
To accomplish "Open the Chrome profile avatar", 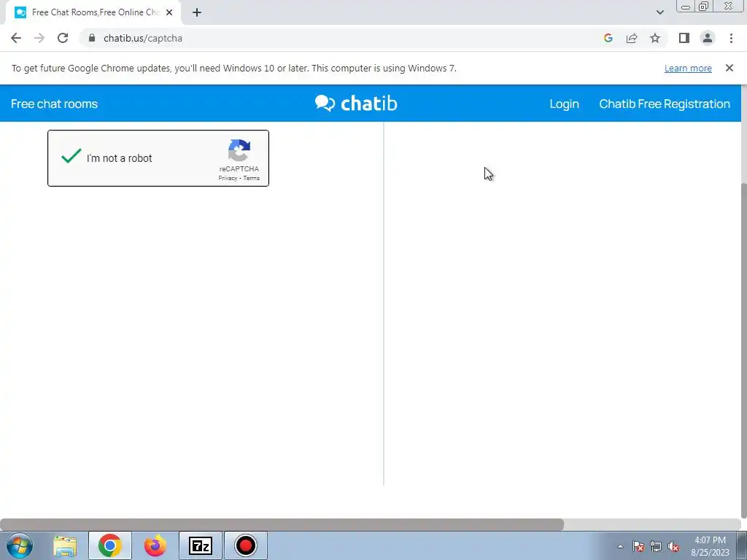I will coord(708,38).
